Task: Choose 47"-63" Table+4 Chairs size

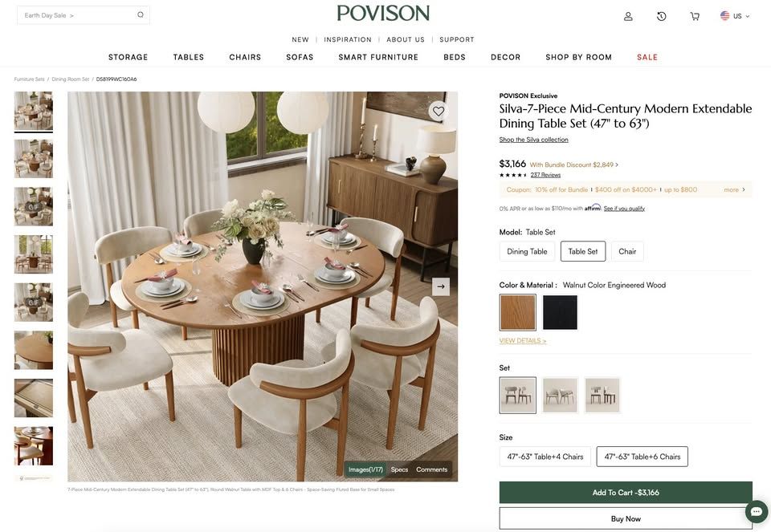Action: [545, 457]
